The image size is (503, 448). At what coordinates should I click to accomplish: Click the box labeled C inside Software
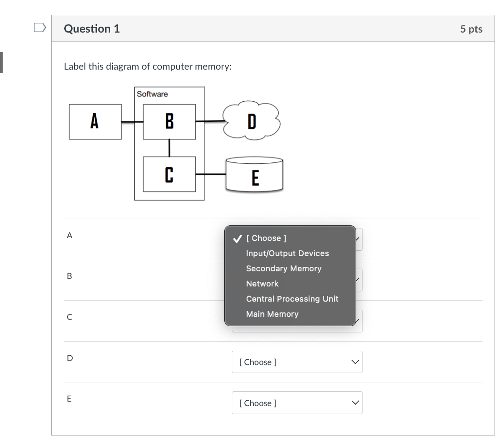coord(169,174)
